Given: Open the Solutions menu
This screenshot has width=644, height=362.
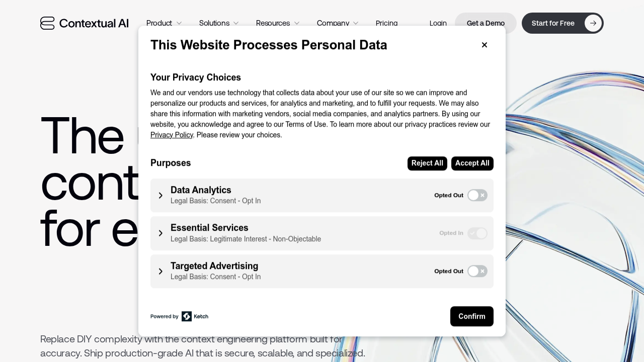Looking at the screenshot, I should point(219,23).
